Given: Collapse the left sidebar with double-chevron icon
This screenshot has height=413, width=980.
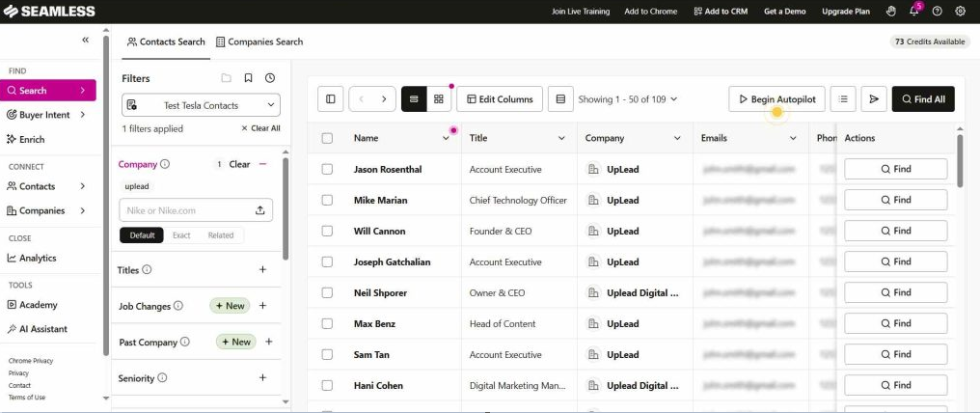Looking at the screenshot, I should point(85,40).
